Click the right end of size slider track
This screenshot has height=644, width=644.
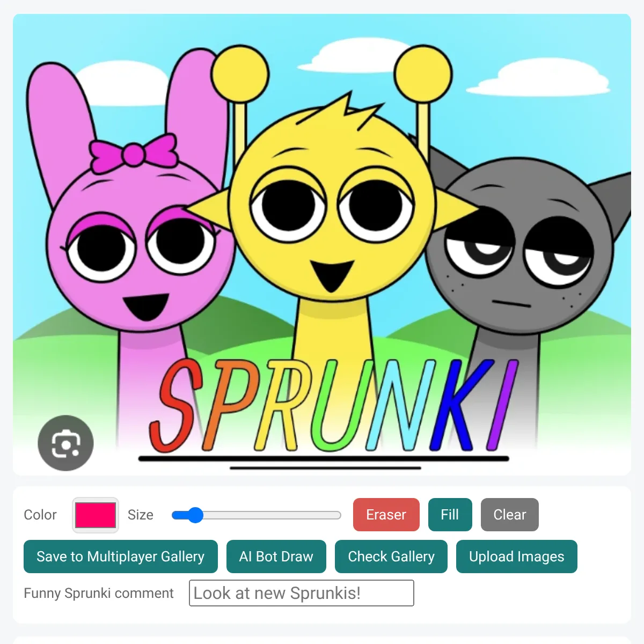click(x=338, y=515)
